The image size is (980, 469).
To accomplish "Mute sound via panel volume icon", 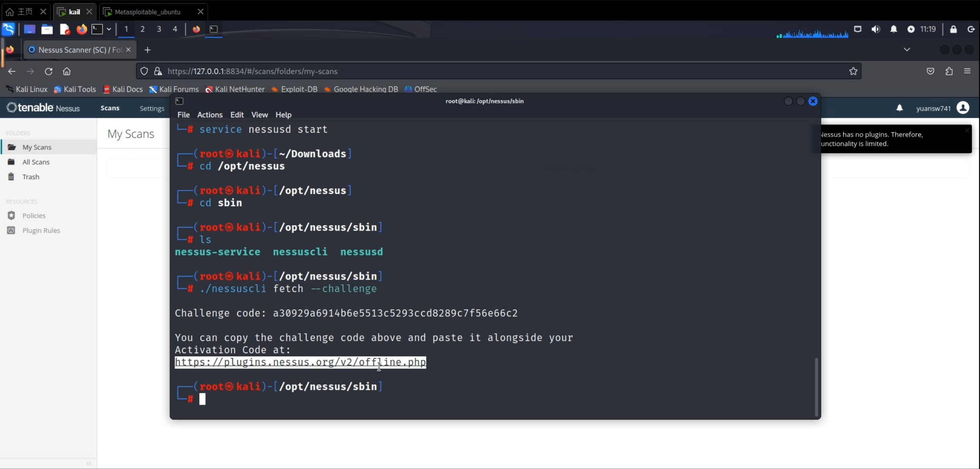I will pyautogui.click(x=875, y=29).
